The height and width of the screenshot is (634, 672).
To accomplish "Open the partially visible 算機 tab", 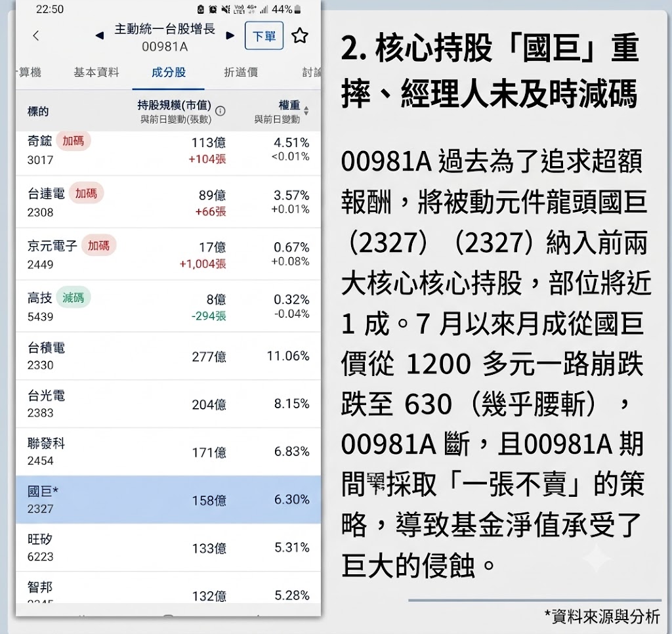I will click(29, 72).
